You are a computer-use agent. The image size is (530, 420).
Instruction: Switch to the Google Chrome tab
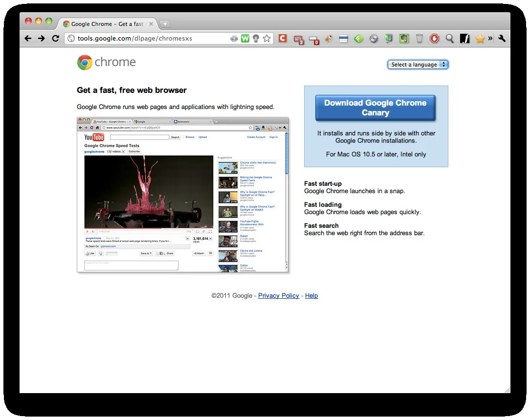click(x=107, y=24)
